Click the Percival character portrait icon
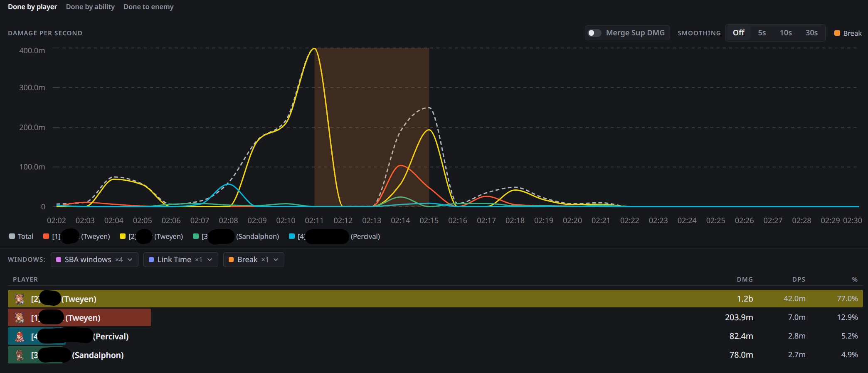 click(19, 336)
